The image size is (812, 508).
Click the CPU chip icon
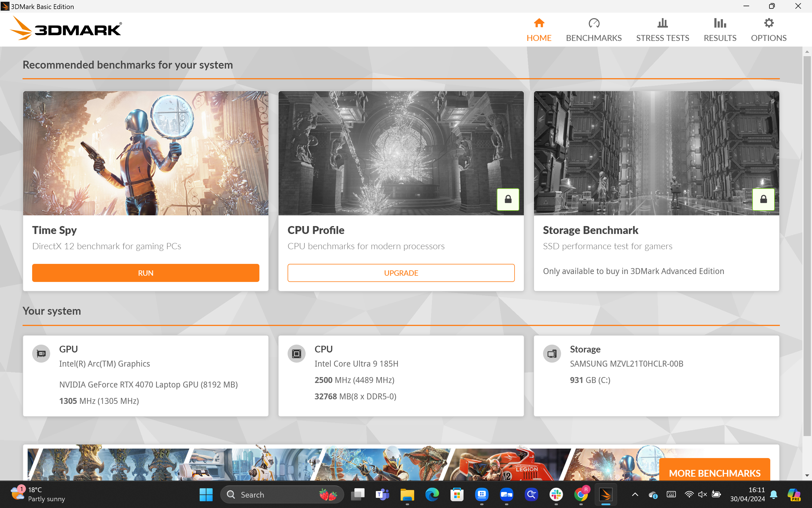(x=297, y=353)
